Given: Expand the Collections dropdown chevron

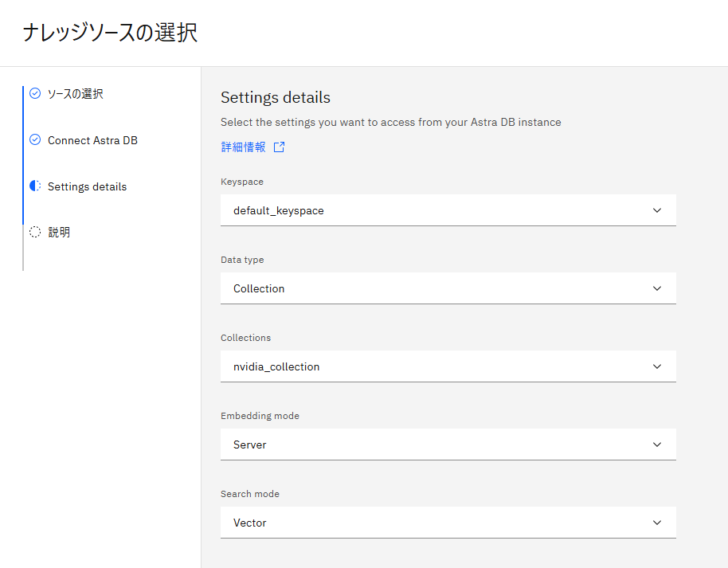Looking at the screenshot, I should tap(657, 366).
